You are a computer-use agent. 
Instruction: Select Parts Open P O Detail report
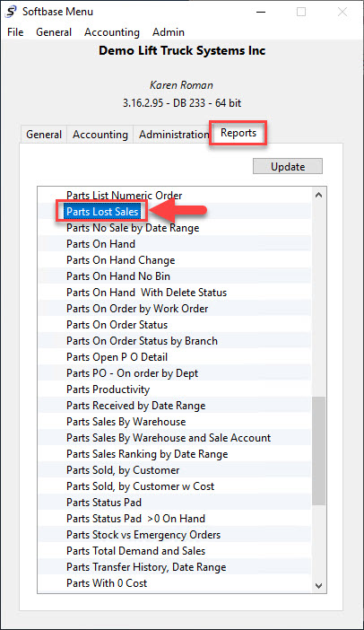click(x=117, y=357)
